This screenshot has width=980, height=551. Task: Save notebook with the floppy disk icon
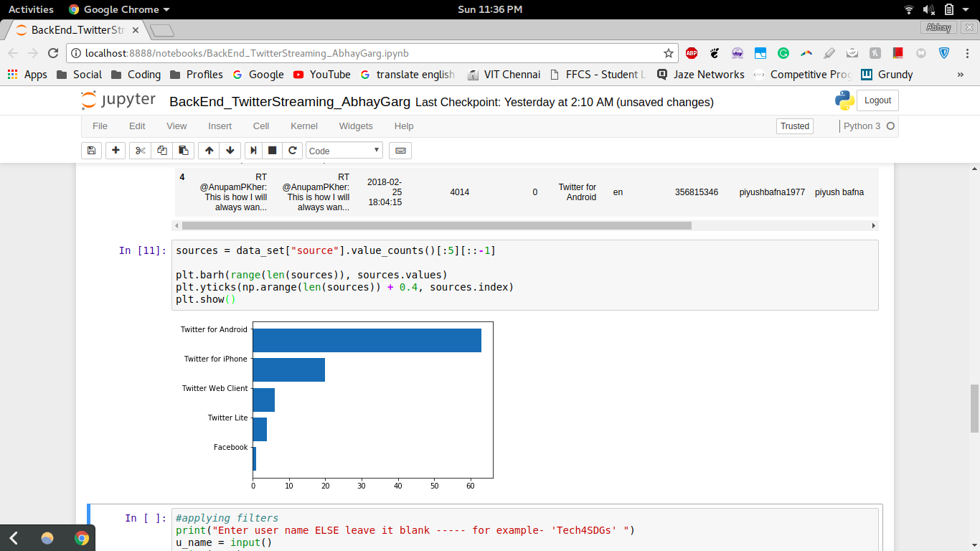pyautogui.click(x=91, y=151)
